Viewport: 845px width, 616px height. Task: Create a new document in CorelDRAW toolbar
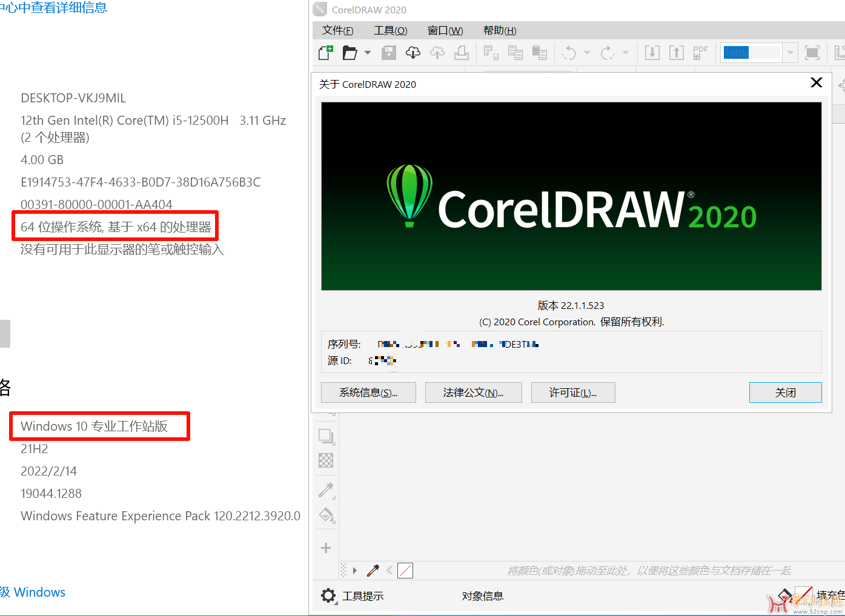coord(326,53)
